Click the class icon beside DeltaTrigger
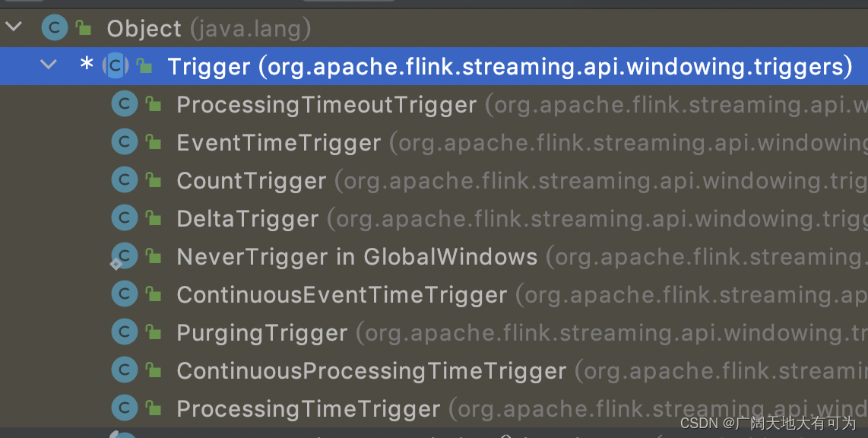 (x=124, y=217)
